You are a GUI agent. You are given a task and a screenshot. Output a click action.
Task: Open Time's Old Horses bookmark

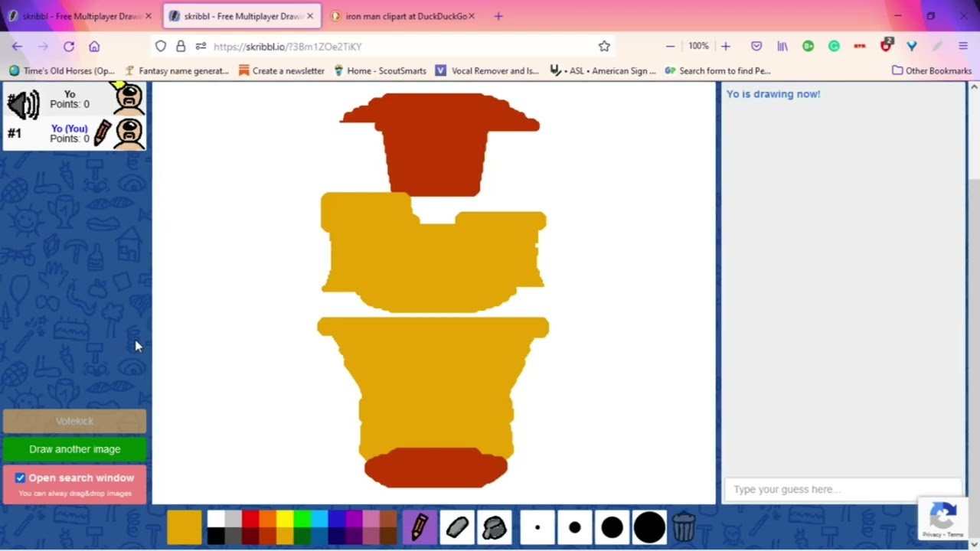point(61,70)
